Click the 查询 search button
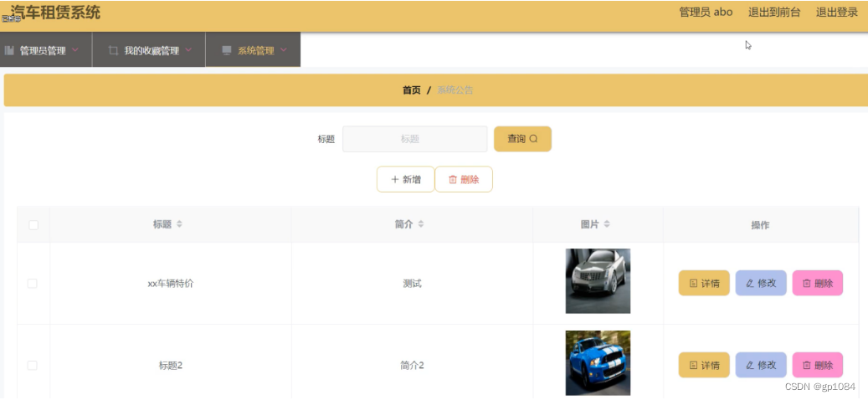This screenshot has height=400, width=868. [x=522, y=139]
